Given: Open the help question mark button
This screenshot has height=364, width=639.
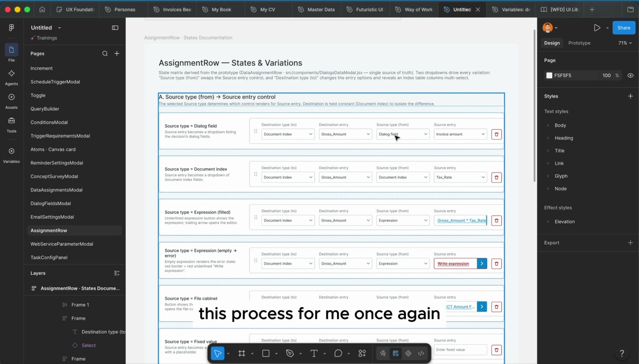Looking at the screenshot, I should (x=622, y=354).
